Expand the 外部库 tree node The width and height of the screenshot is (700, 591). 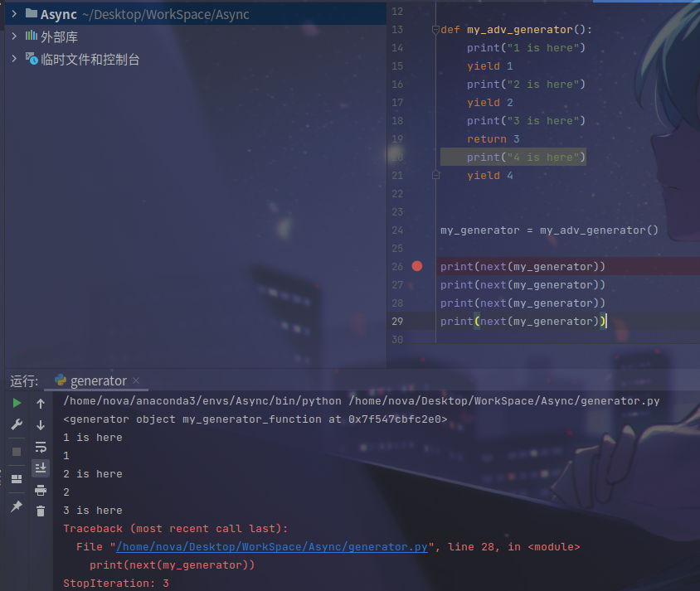[x=14, y=36]
